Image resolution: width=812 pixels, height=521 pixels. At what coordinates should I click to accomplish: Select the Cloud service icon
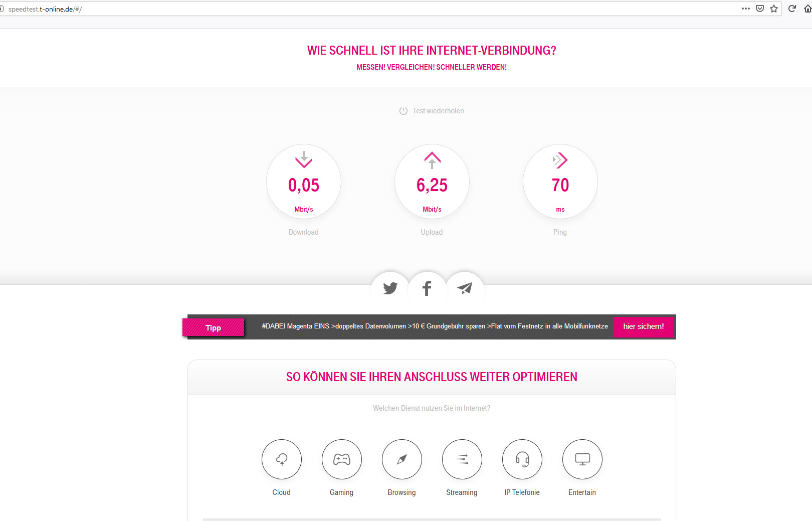coord(282,459)
